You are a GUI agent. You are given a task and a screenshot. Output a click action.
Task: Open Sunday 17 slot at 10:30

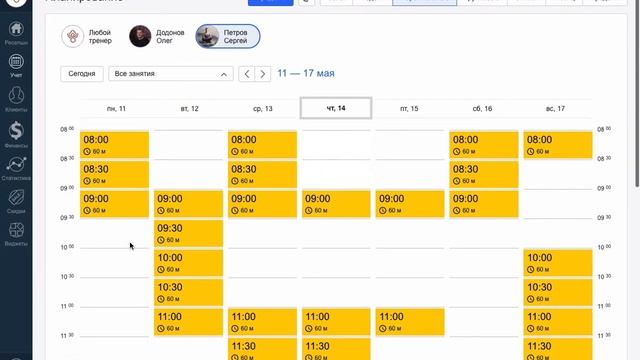point(558,292)
